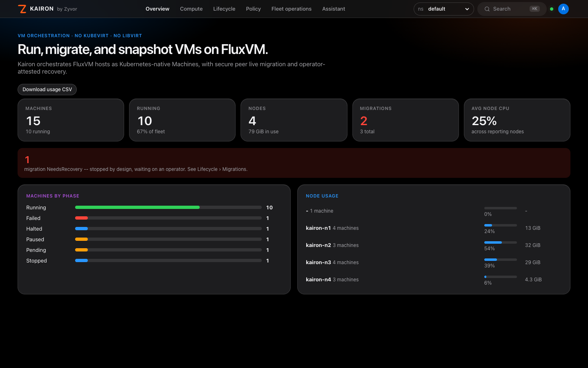
Task: Download the usage CSV
Action: [47, 90]
